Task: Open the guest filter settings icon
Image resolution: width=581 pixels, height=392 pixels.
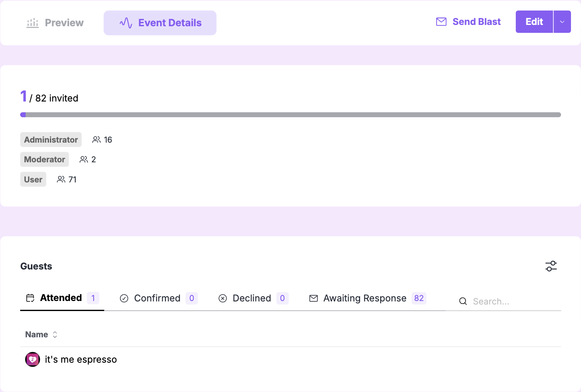Action: tap(551, 266)
